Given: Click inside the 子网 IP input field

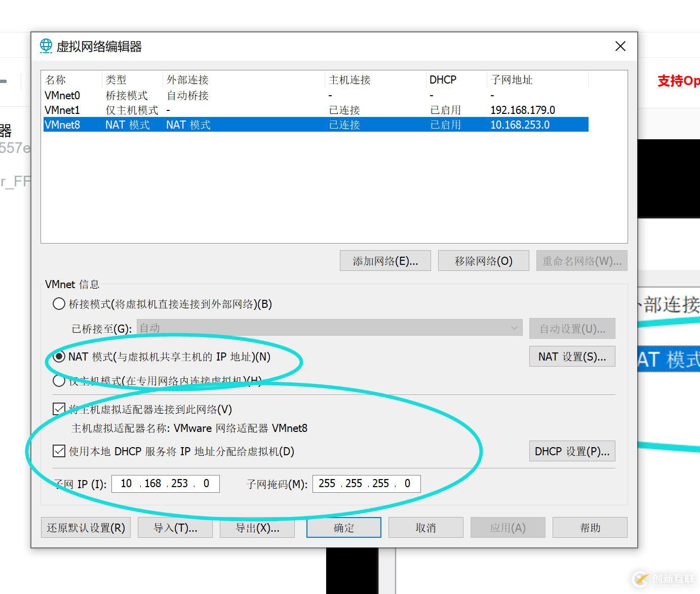Looking at the screenshot, I should [165, 483].
